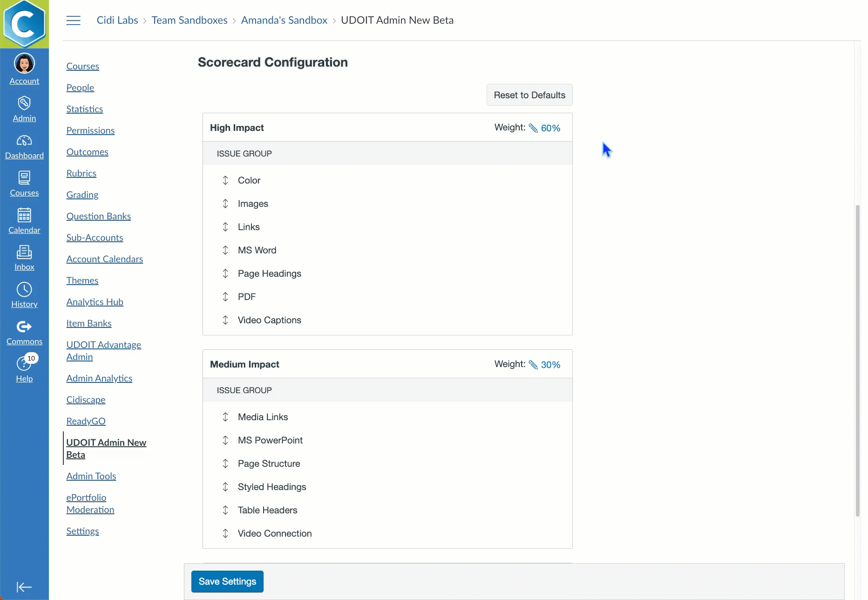Open Courses from the global navigation
The width and height of the screenshot is (868, 600).
pyautogui.click(x=24, y=184)
